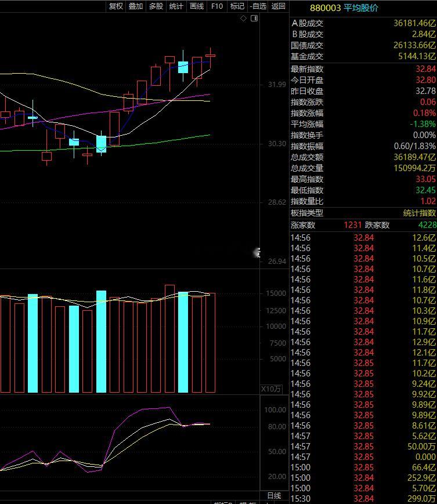Screen dimensions: 437x504
Task: Click the 平均股价 index name
Action: coord(361,8)
